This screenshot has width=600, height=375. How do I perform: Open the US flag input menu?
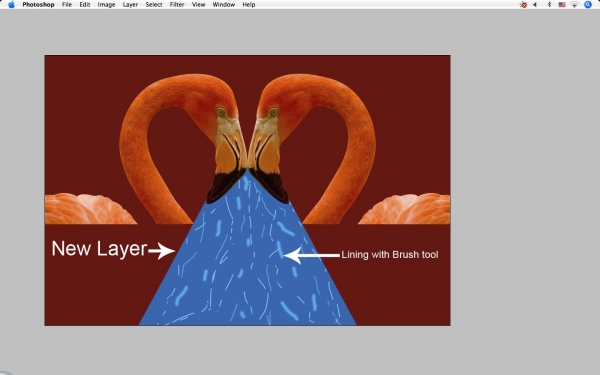[x=562, y=5]
